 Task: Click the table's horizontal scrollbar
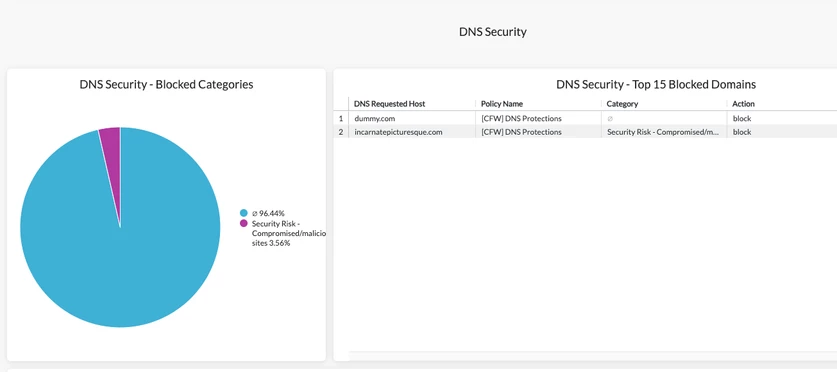click(593, 355)
